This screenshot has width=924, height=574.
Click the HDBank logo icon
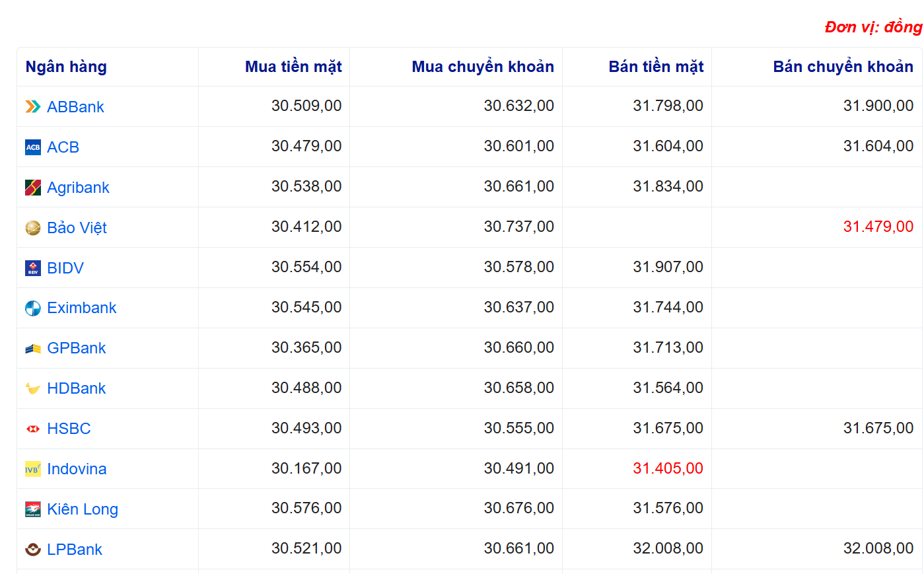[x=33, y=389]
